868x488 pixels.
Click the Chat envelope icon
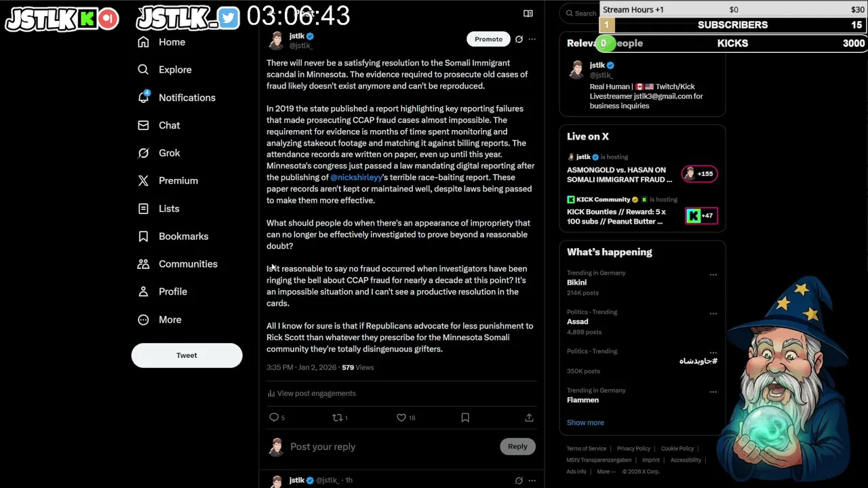click(x=143, y=125)
